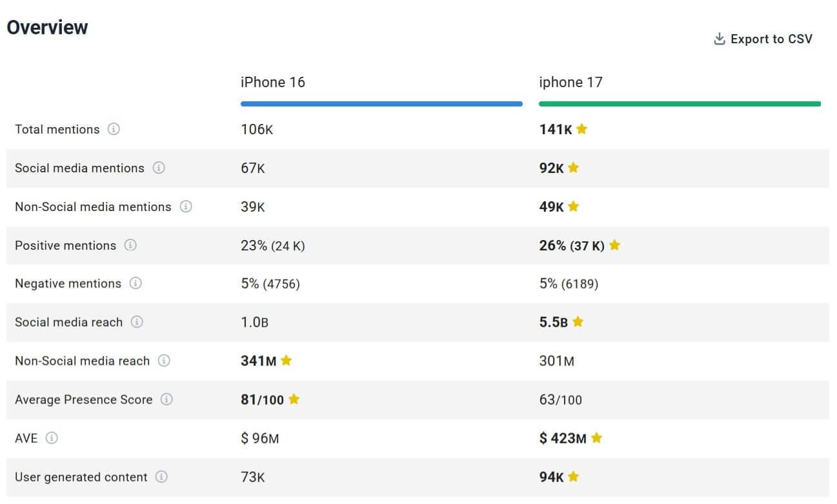
Task: Open info icon beside Total mentions
Action: coord(114,129)
